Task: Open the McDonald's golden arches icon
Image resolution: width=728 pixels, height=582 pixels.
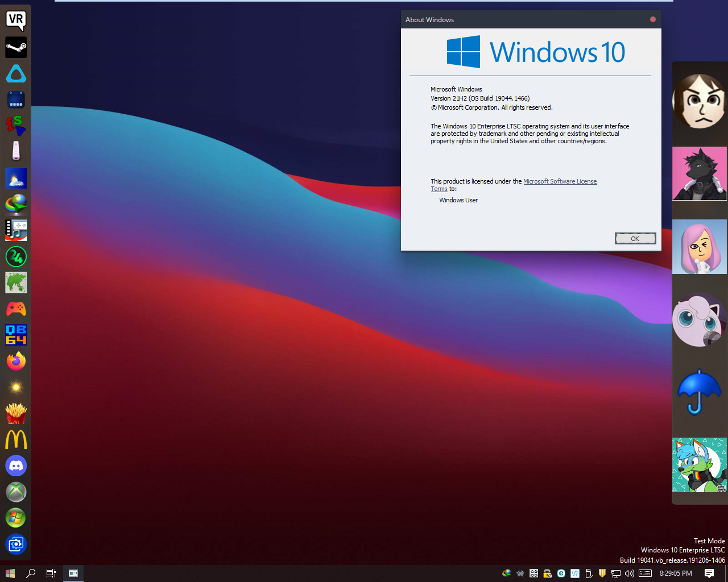Action: click(16, 439)
